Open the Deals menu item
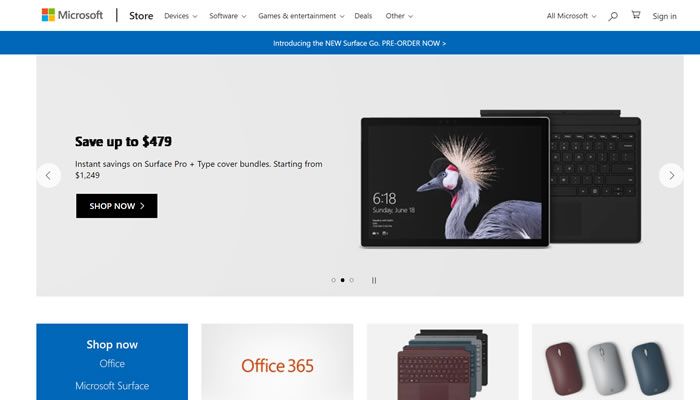This screenshot has height=400, width=700. pos(363,16)
